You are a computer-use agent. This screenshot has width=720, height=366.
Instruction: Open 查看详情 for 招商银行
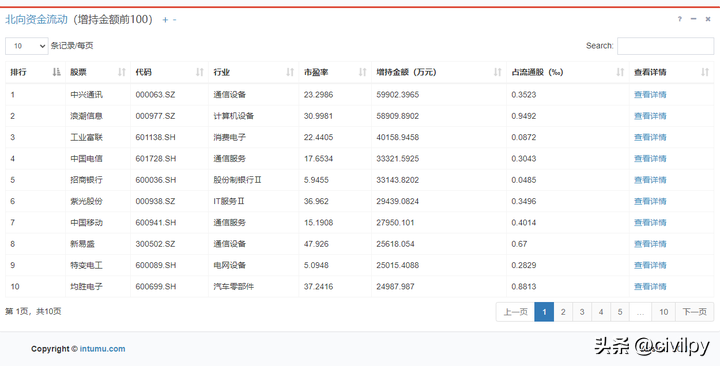(650, 180)
